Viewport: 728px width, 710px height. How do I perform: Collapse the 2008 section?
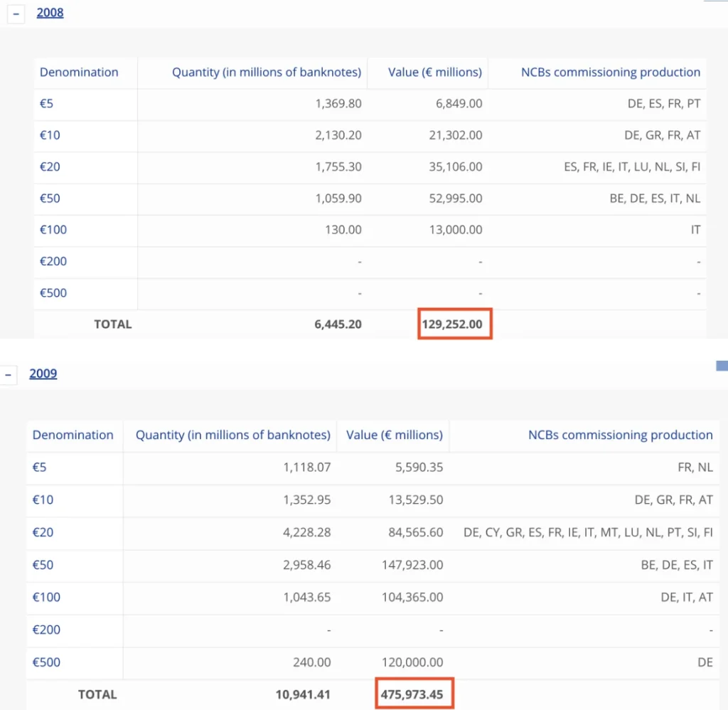pos(16,14)
